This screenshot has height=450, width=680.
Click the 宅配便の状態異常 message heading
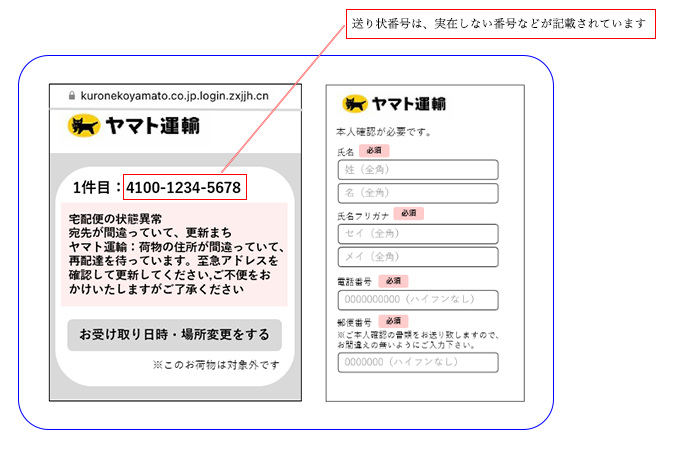point(115,219)
